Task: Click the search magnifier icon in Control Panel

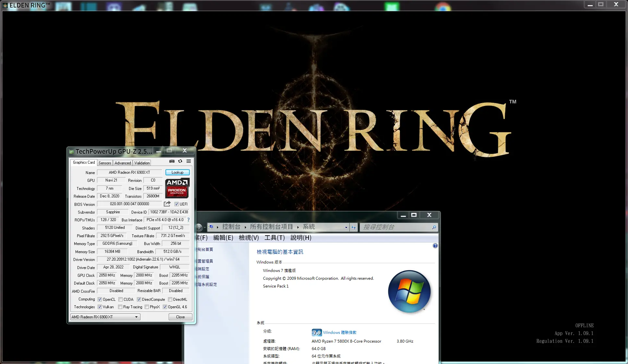Action: (x=434, y=227)
